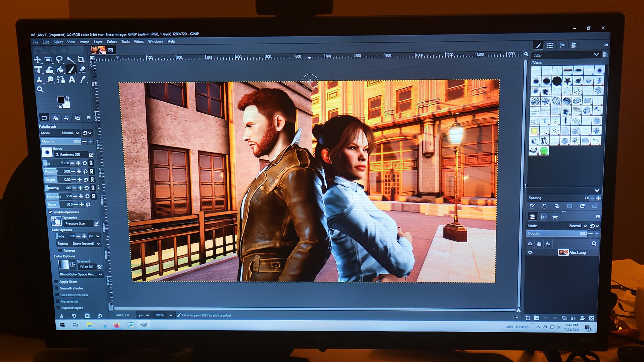Edit the Pressure Size dynamics
Viewport: 644px width, 362px height.
96,224
